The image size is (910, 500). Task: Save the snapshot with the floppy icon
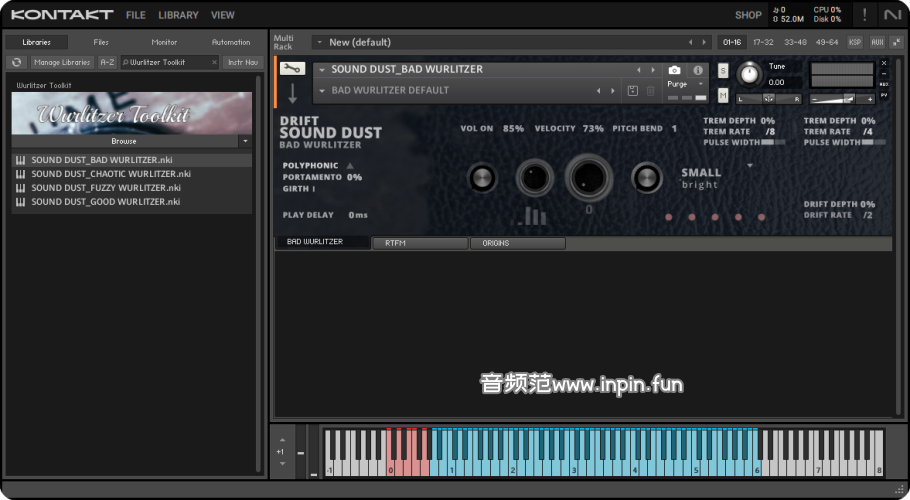632,91
